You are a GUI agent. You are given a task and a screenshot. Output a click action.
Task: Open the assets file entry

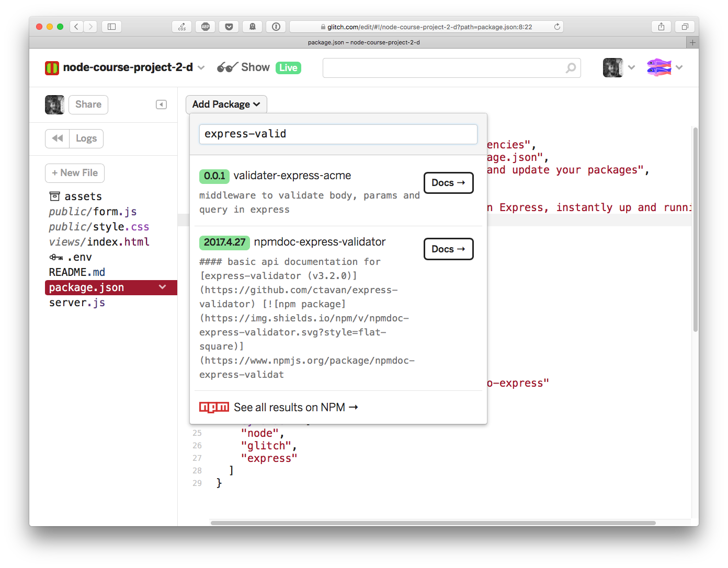coord(76,196)
